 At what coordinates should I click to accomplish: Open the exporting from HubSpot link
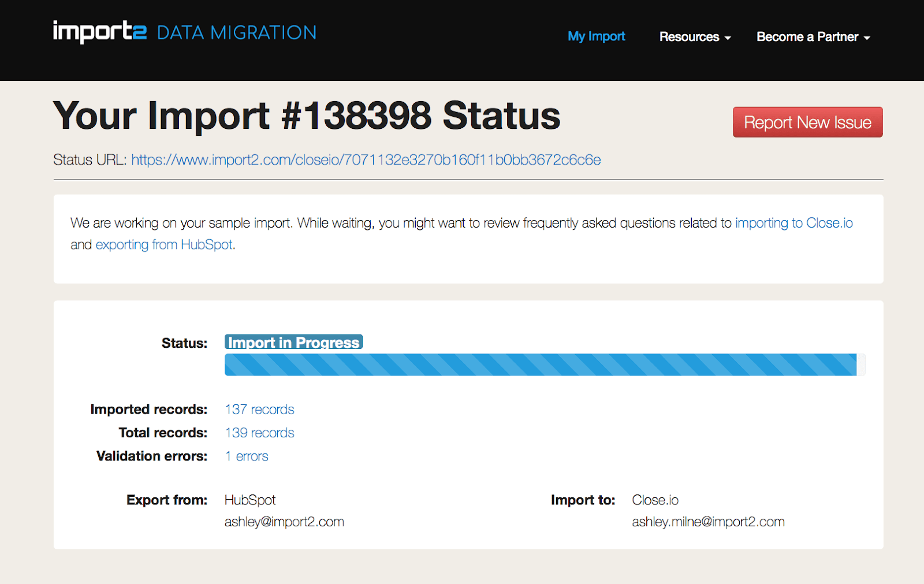[x=164, y=244]
